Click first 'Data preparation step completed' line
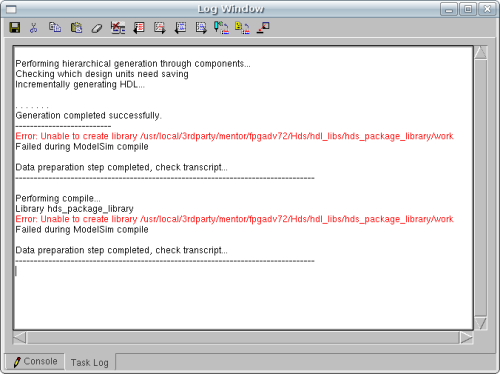500x374 pixels. (x=121, y=167)
